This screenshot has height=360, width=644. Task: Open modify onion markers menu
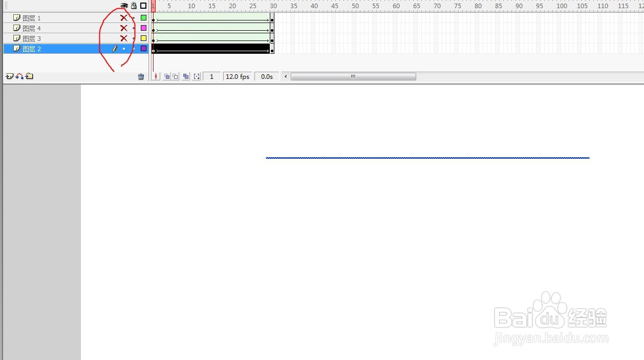pyautogui.click(x=197, y=76)
